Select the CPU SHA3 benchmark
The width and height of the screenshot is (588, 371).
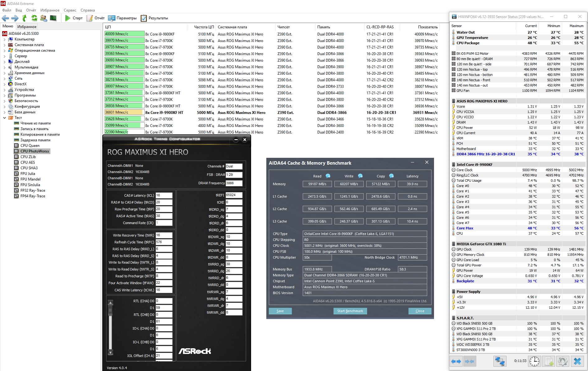click(29, 168)
